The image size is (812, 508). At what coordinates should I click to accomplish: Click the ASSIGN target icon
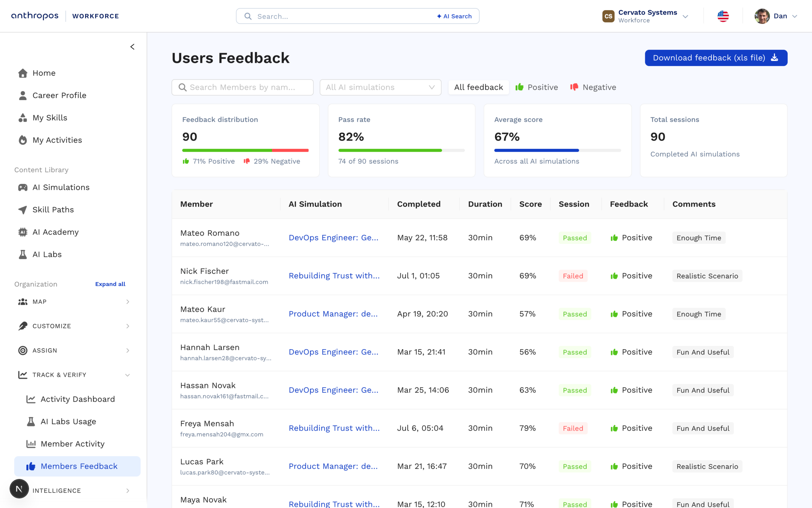click(x=23, y=351)
